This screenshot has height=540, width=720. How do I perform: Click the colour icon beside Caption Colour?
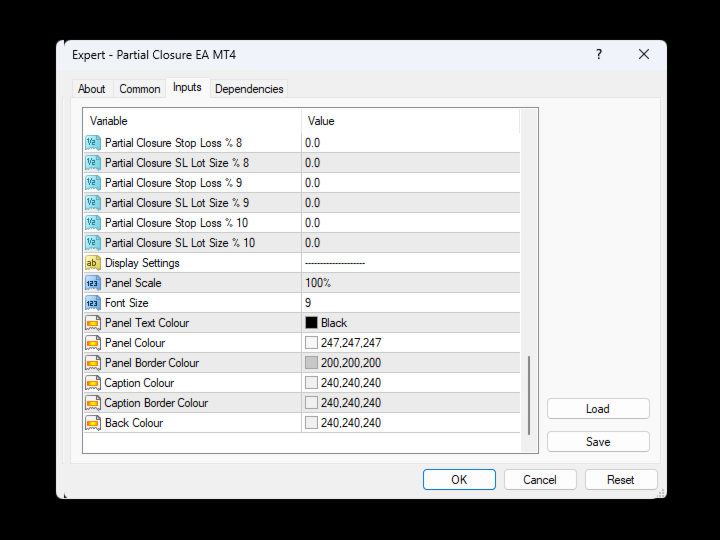tap(93, 382)
